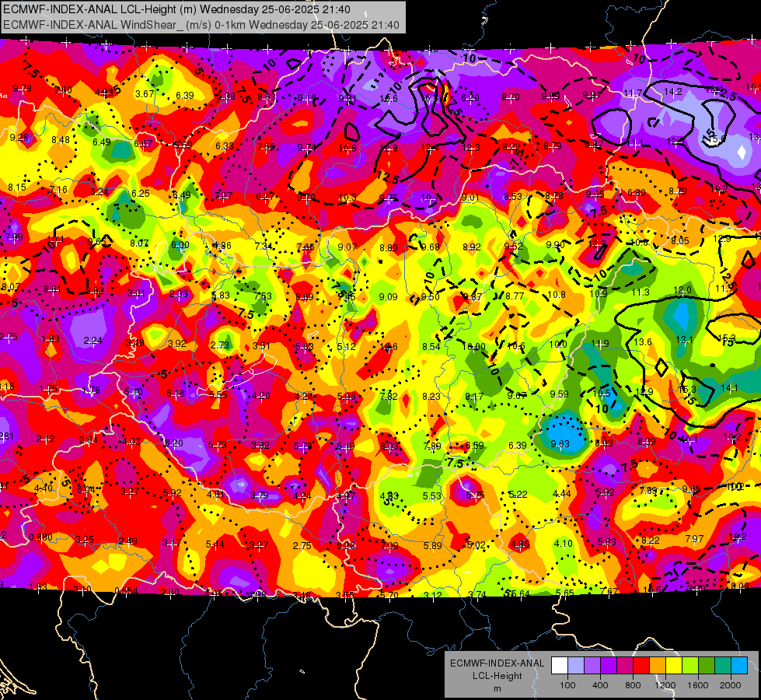Click the grid value 2.24
Image resolution: width=761 pixels, height=700 pixels.
[x=93, y=340]
